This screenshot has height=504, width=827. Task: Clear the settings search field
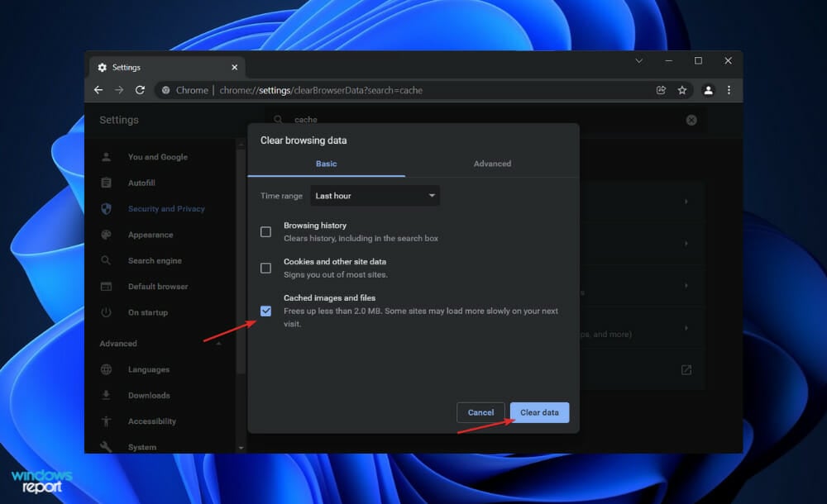(x=691, y=120)
